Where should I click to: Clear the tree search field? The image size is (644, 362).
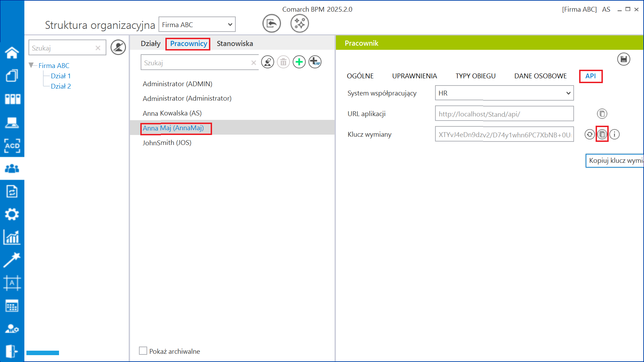(98, 48)
